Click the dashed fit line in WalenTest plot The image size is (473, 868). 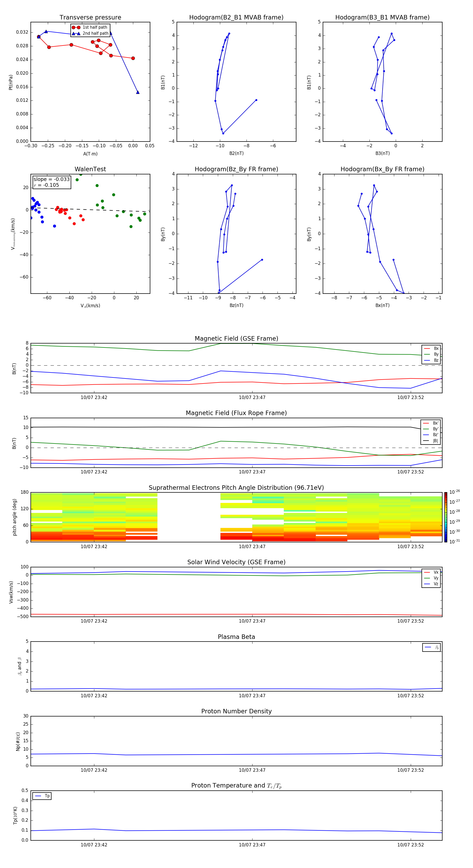[90, 209]
